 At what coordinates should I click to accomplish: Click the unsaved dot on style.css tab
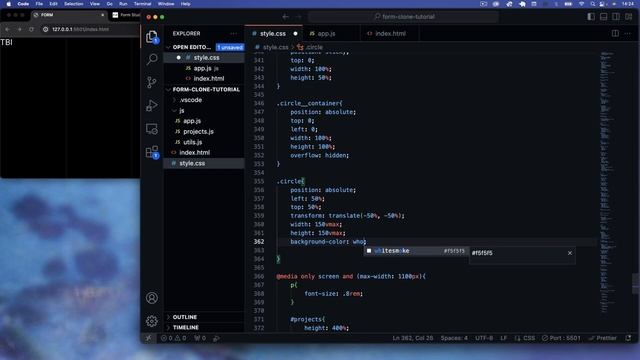(x=296, y=33)
